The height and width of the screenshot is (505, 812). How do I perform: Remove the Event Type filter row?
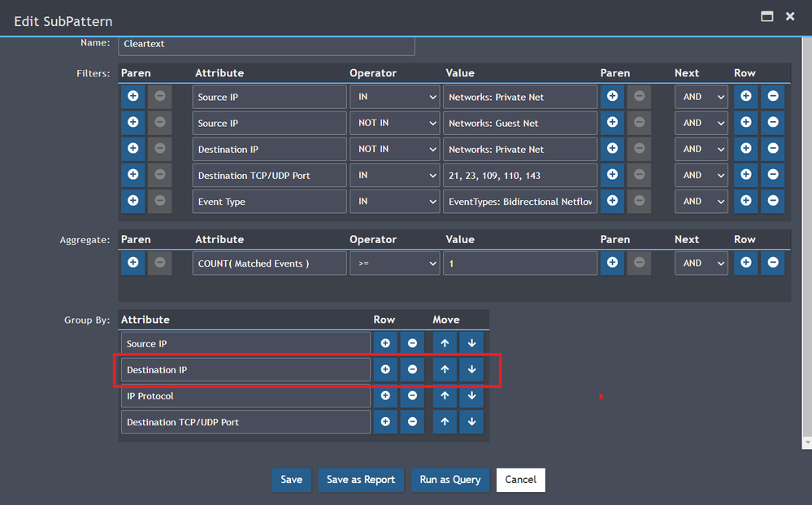pos(773,202)
